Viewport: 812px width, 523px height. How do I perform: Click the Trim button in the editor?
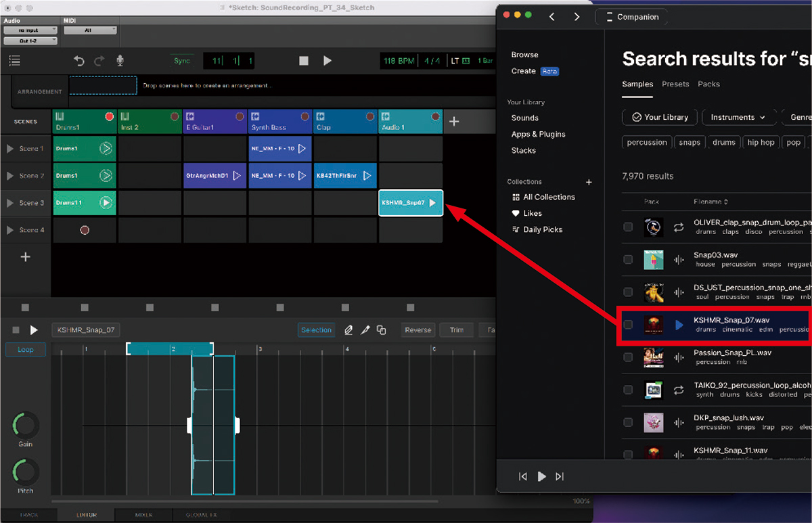click(457, 330)
